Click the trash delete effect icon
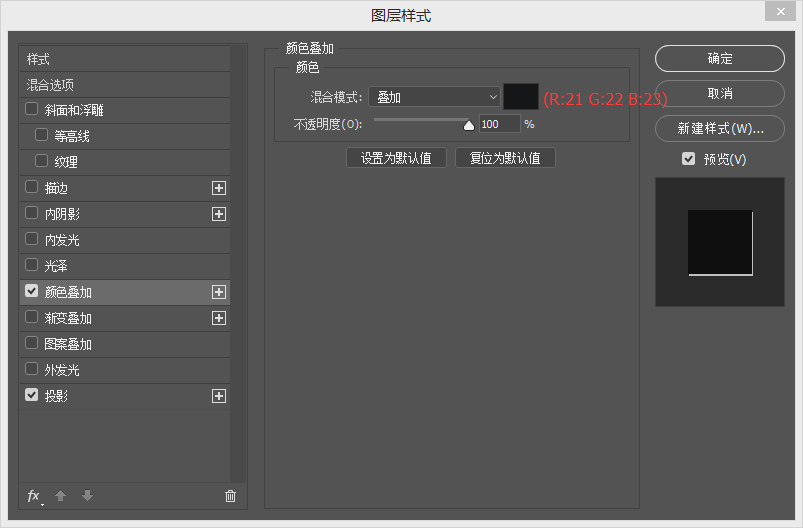 pyautogui.click(x=231, y=496)
